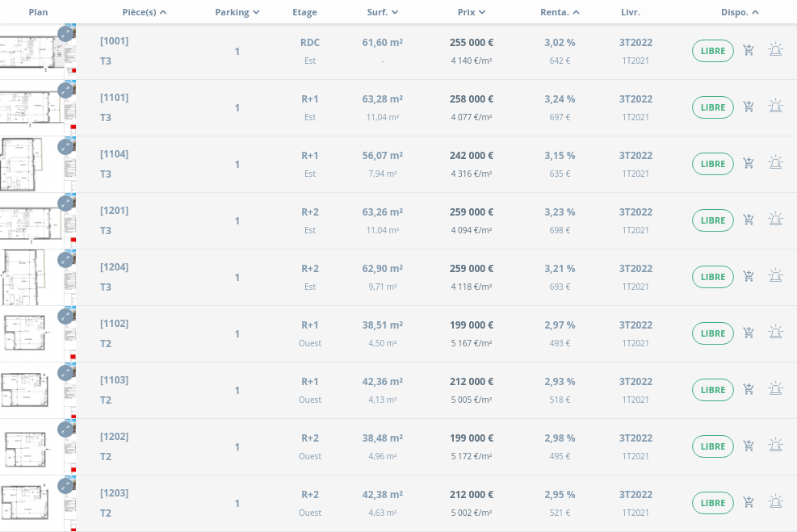797x532 pixels.
Task: Add lot 1104 to the cart
Action: point(749,164)
